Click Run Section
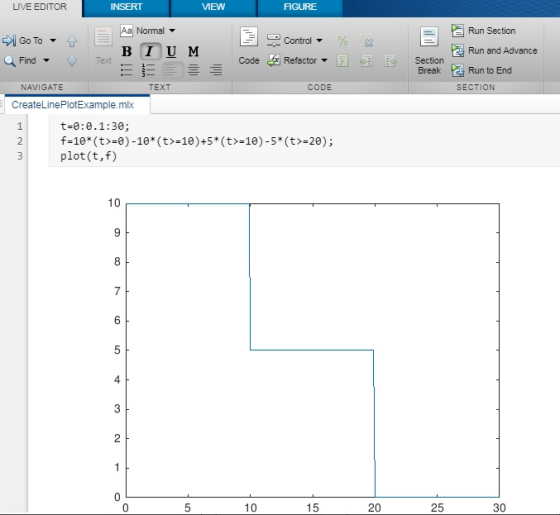Image resolution: width=560 pixels, height=515 pixels. 483,31
